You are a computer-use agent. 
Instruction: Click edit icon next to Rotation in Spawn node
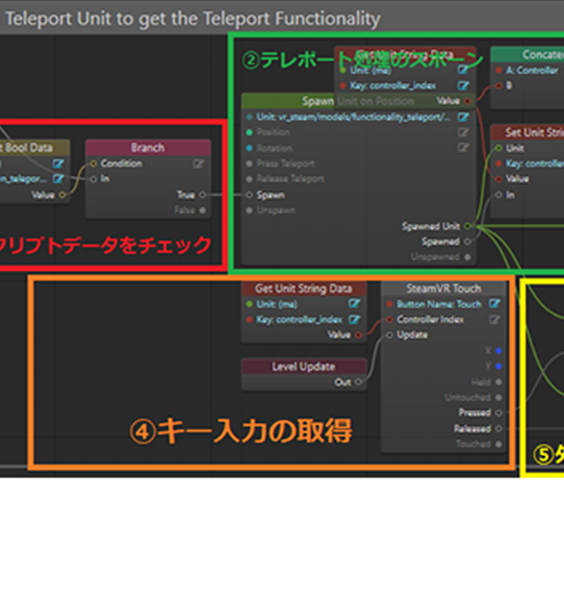click(463, 148)
